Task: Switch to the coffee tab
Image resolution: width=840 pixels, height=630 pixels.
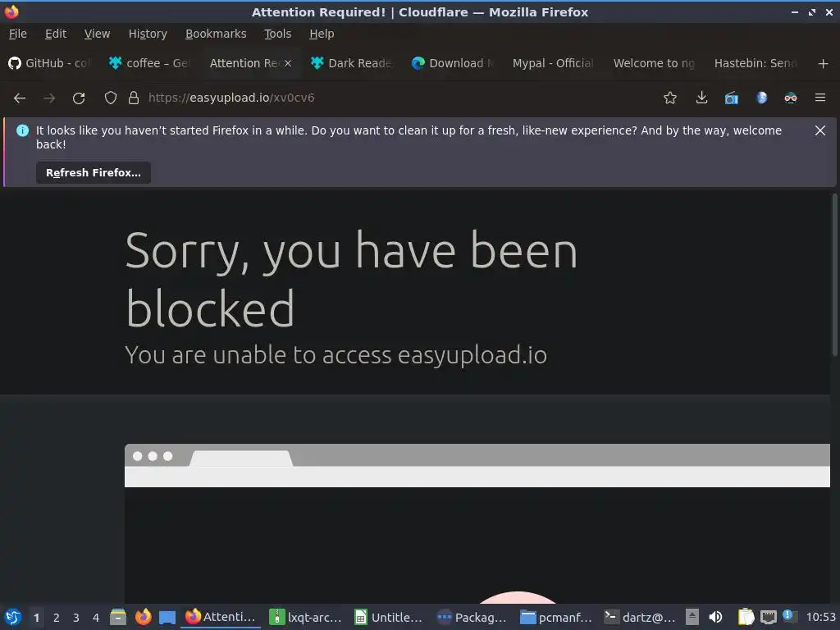Action: pyautogui.click(x=149, y=63)
